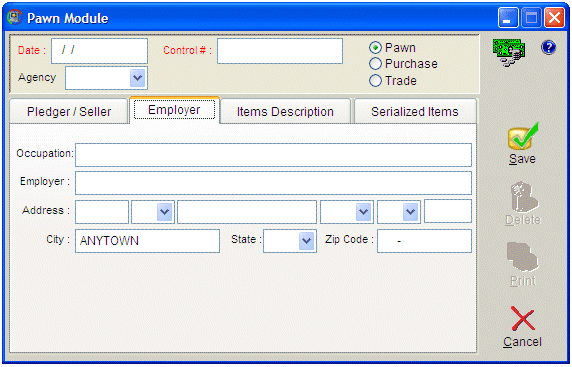This screenshot has width=572, height=367.
Task: Open the Agency dropdown
Action: (138, 78)
